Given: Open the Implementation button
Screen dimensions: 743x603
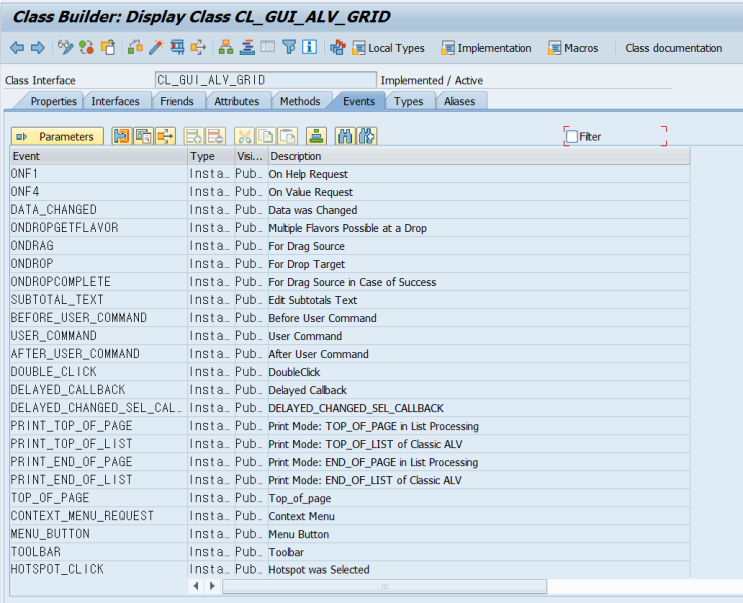Looking at the screenshot, I should point(486,48).
